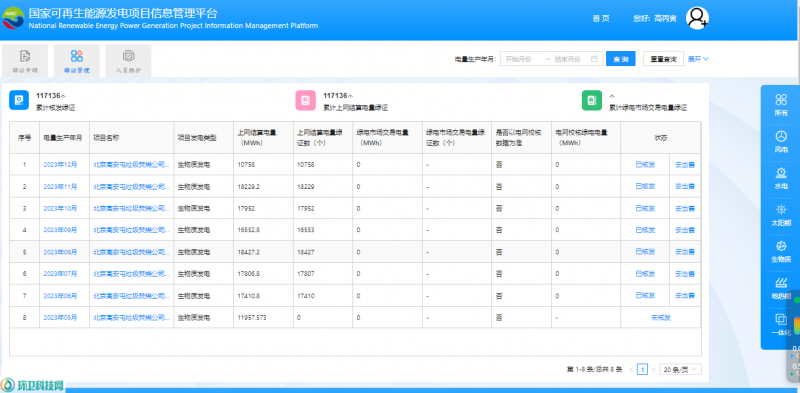
Task: Open the 2023年10月 row link
Action: click(x=60, y=208)
